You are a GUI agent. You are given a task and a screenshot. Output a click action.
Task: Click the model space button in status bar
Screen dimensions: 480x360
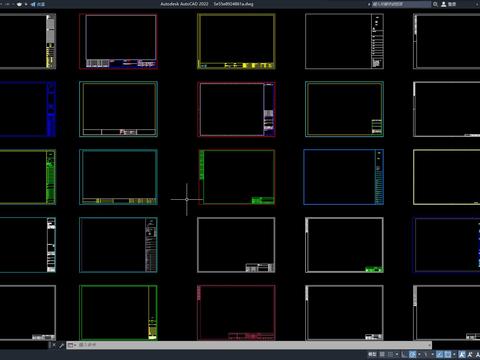(372, 354)
